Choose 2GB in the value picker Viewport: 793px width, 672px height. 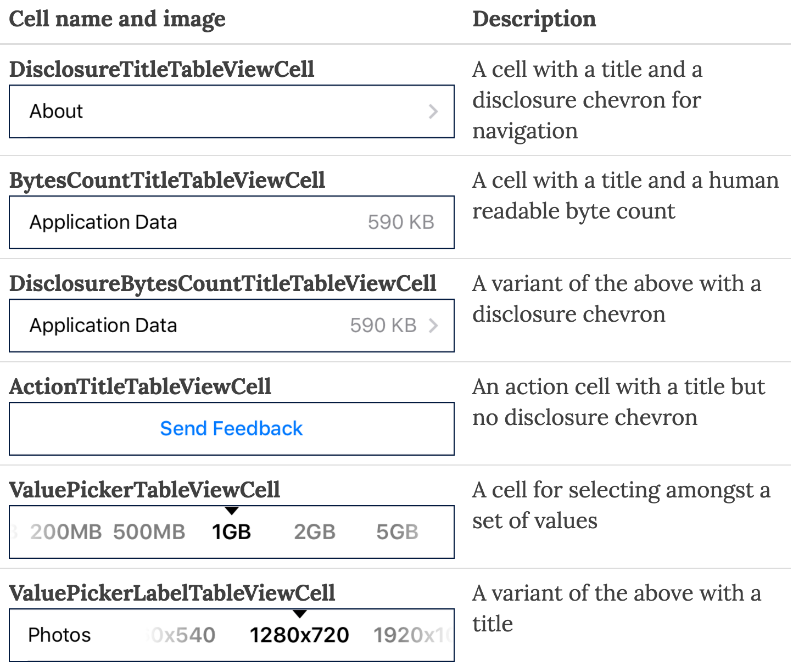coord(314,532)
